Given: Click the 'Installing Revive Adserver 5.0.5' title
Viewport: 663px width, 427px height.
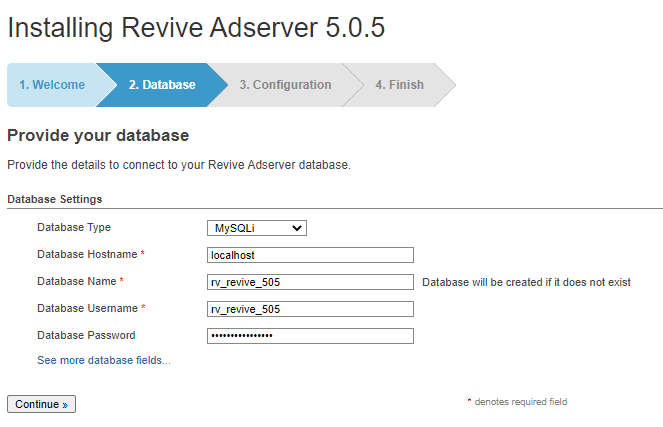Looking at the screenshot, I should click(196, 28).
